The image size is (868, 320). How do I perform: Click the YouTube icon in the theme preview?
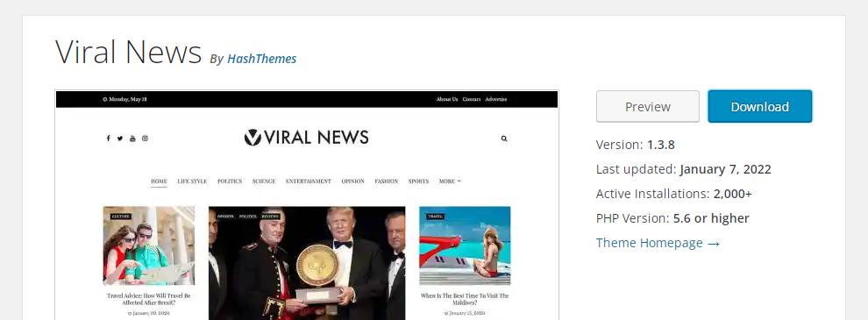[x=132, y=139]
